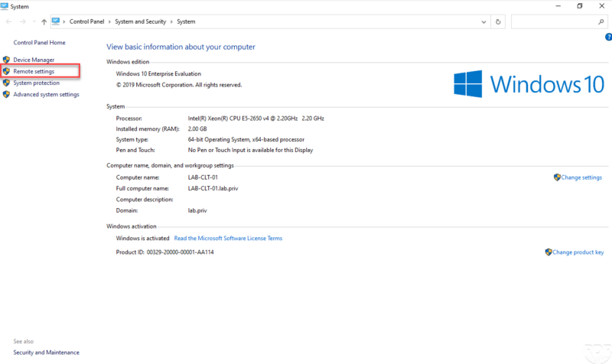The image size is (612, 364).
Task: Click computer name value LAB-CLT-01
Action: pos(203,177)
